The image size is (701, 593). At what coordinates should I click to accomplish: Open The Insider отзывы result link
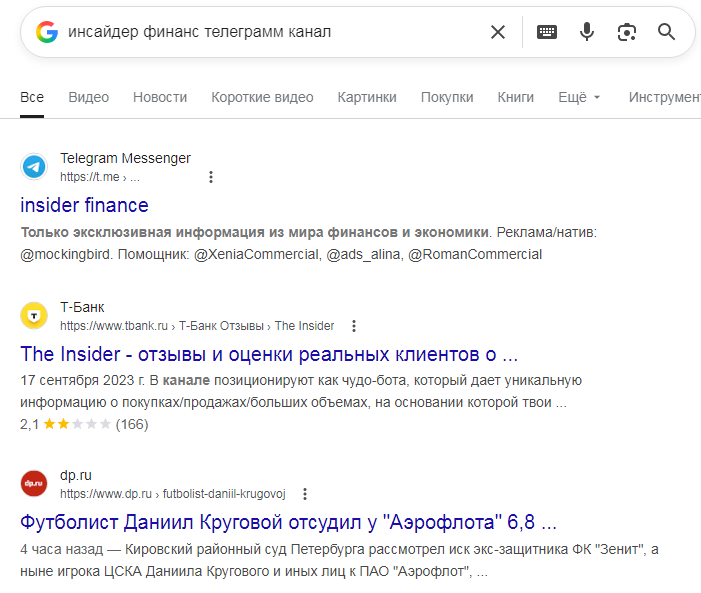click(269, 354)
